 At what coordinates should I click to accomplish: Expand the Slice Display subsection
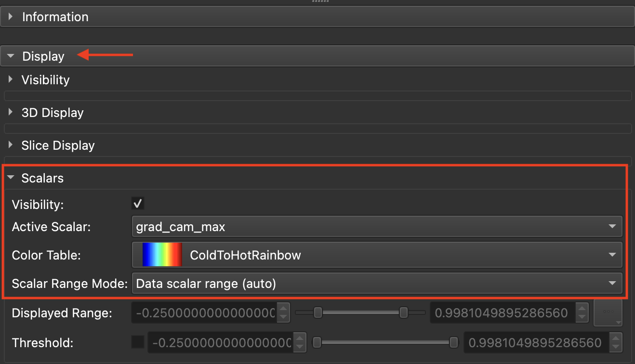[58, 145]
